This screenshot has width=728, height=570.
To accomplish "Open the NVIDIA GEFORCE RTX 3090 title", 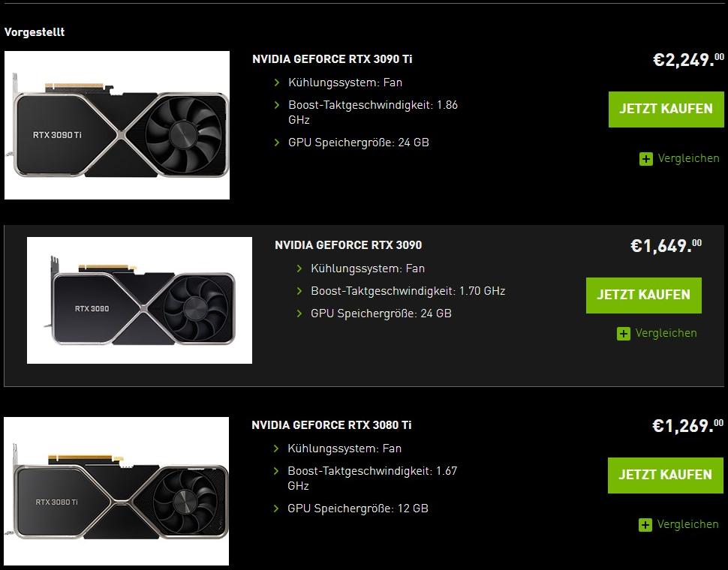I will (348, 245).
